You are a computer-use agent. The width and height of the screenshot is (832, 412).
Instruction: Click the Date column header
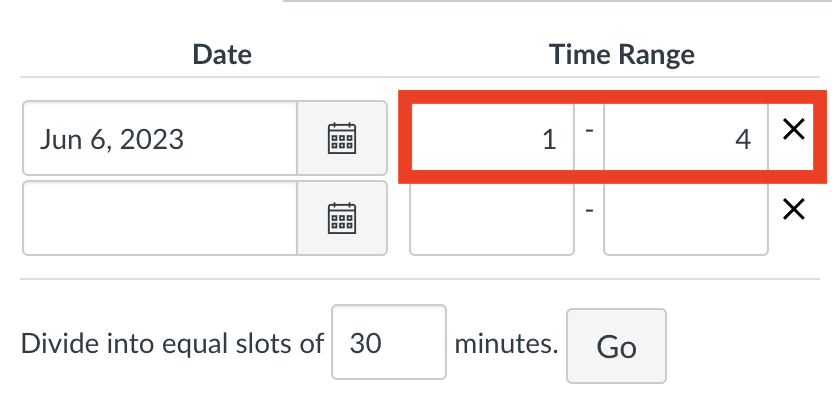click(x=222, y=54)
